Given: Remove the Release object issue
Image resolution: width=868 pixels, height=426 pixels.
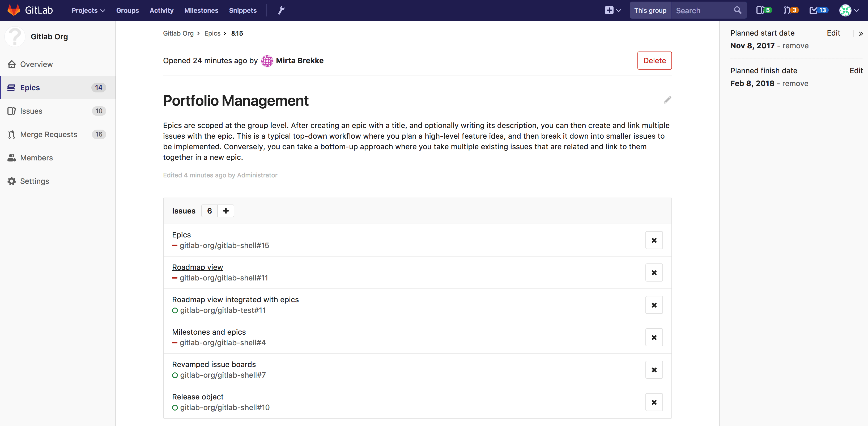Looking at the screenshot, I should coord(654,402).
